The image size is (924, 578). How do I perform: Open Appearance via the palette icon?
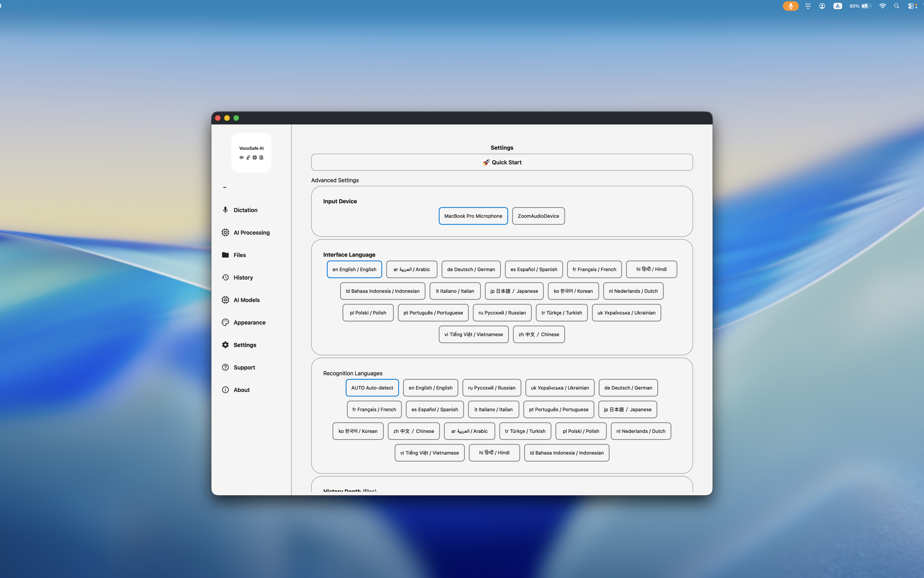(x=225, y=322)
